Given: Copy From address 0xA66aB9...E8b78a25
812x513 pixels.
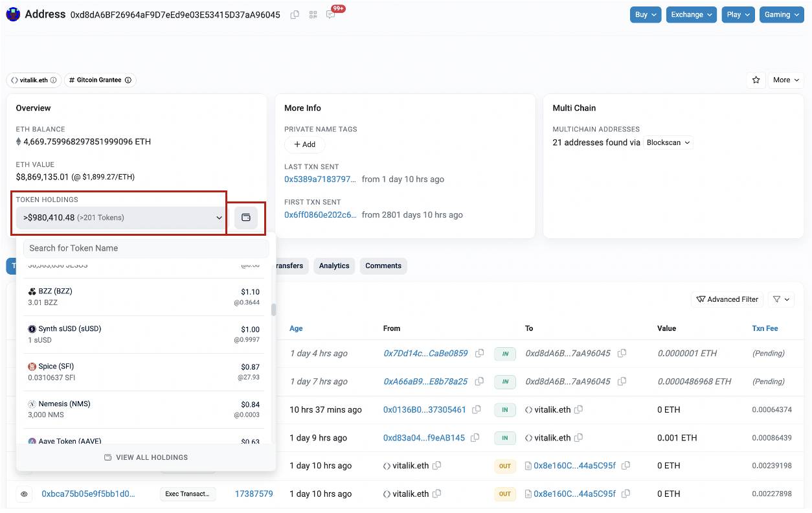Looking at the screenshot, I should (x=480, y=382).
